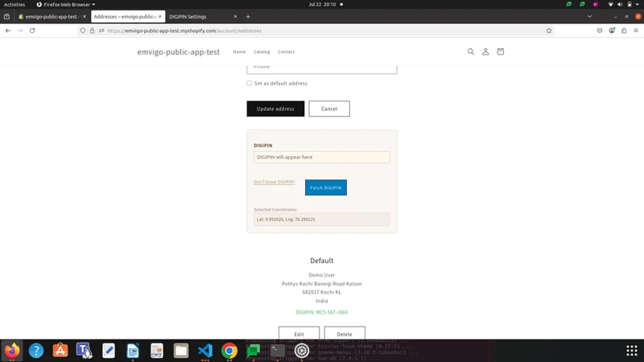Launch Firefox from the dock
This screenshot has width=644, height=362.
click(x=12, y=351)
